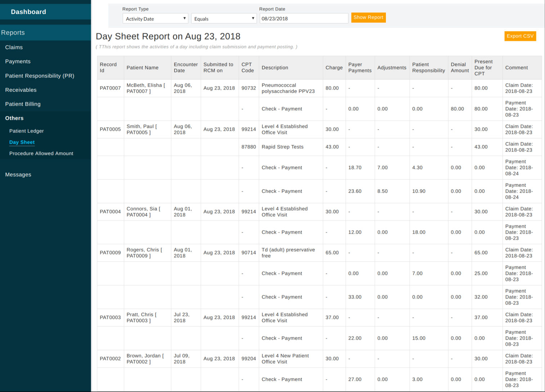Expand the Activity Date selector arrow
Viewport: 545px width, 392px height.
pyautogui.click(x=185, y=18)
